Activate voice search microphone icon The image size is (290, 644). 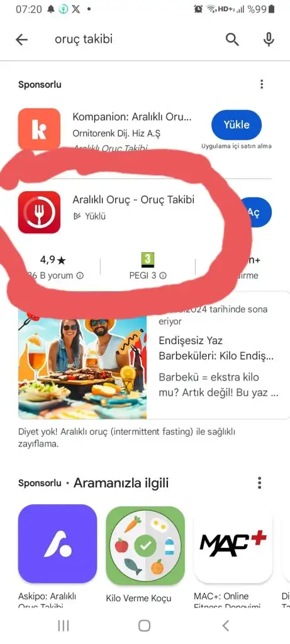(x=269, y=40)
